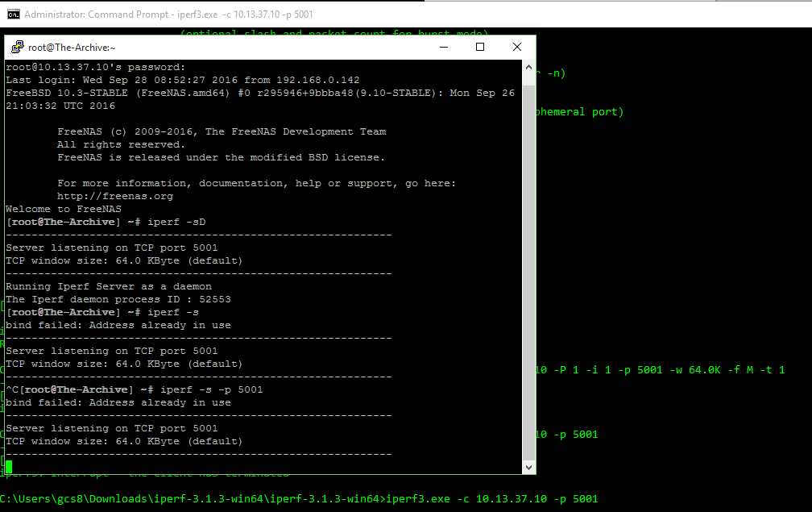Click the Administrator: Command Prompt title text

pos(168,15)
